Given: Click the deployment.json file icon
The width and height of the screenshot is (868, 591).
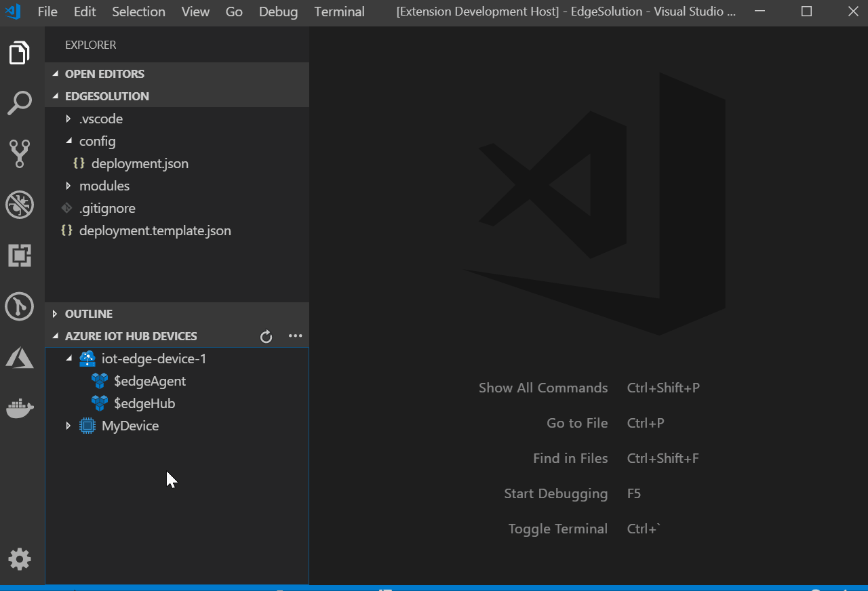Looking at the screenshot, I should (79, 163).
